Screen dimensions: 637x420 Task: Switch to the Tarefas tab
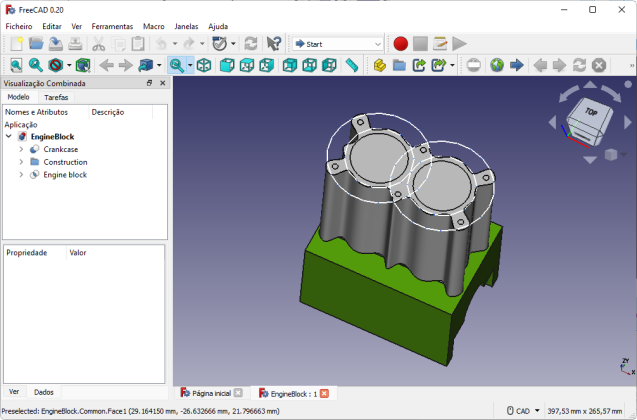pyautogui.click(x=56, y=97)
